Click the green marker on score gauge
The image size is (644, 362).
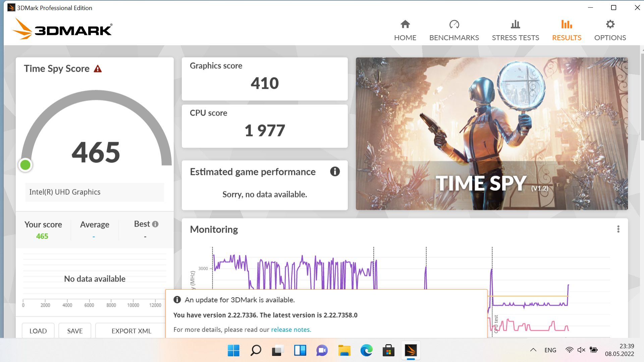pyautogui.click(x=25, y=165)
